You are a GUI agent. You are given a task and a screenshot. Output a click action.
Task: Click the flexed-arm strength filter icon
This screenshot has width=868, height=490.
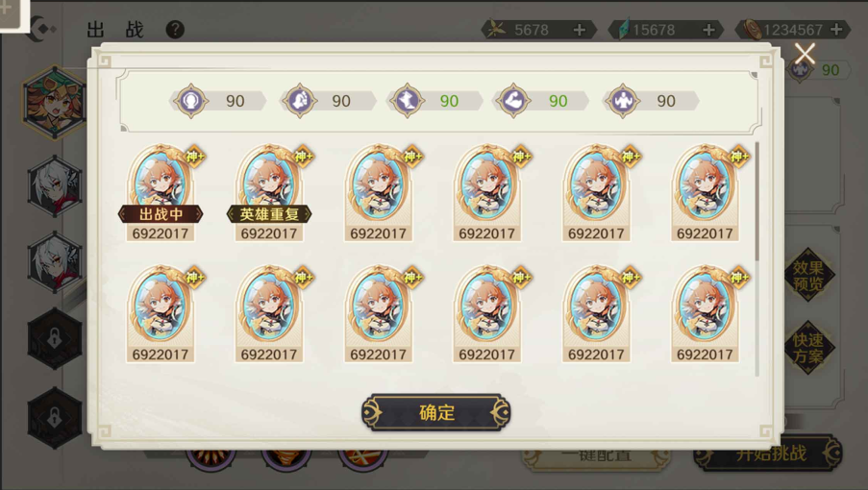513,101
